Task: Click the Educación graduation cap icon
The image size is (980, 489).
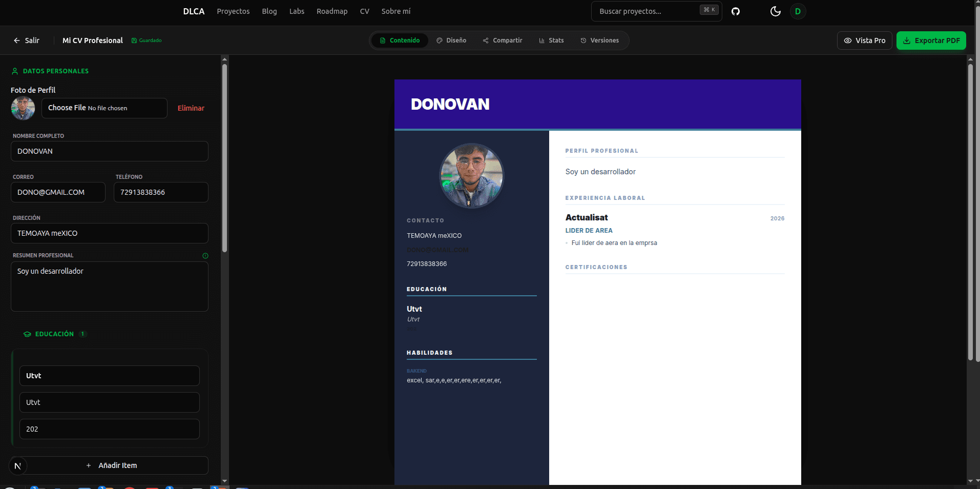Action: pyautogui.click(x=27, y=334)
